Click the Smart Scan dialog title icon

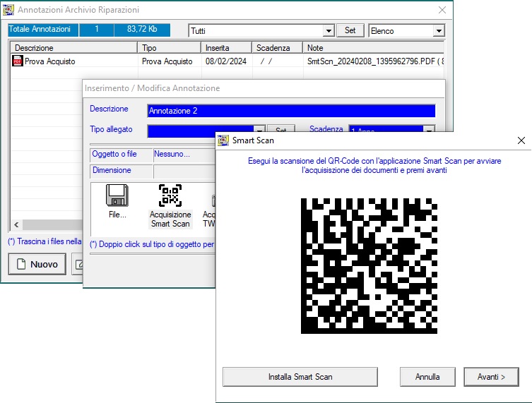pyautogui.click(x=223, y=140)
